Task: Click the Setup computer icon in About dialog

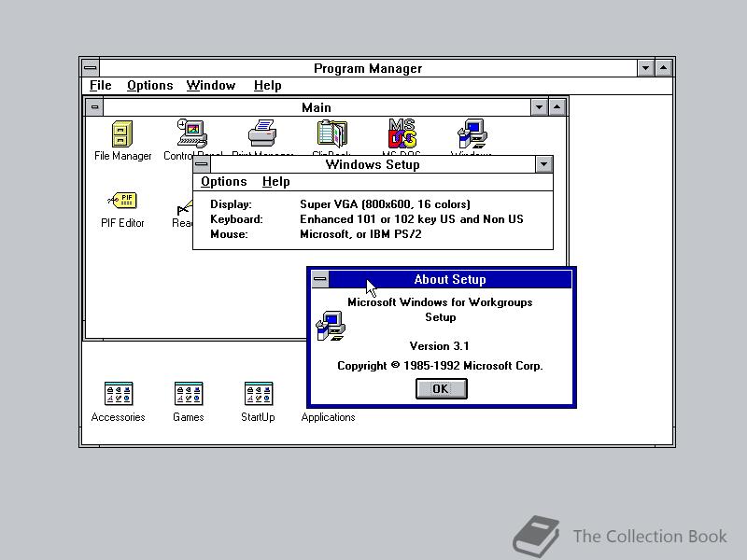Action: tap(331, 326)
